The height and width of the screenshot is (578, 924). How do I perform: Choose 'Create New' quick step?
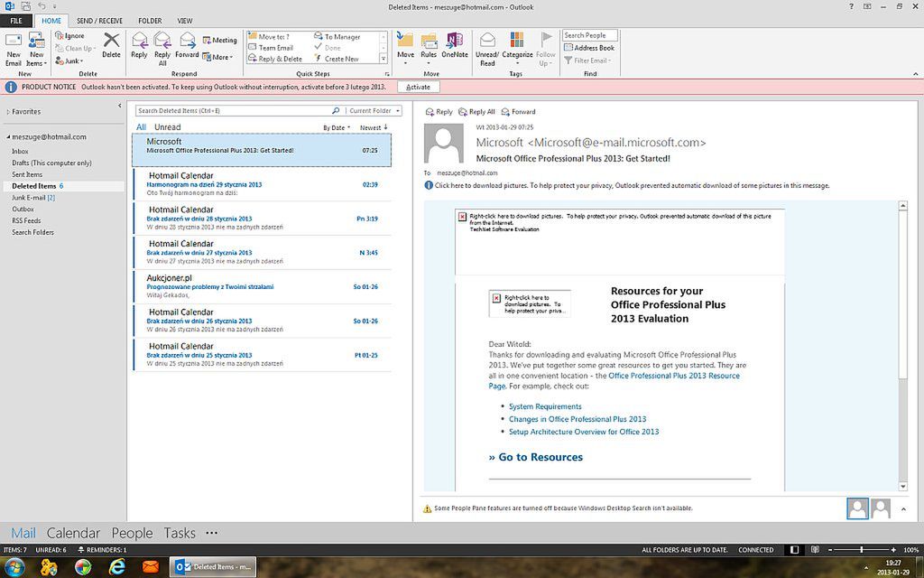[x=336, y=59]
